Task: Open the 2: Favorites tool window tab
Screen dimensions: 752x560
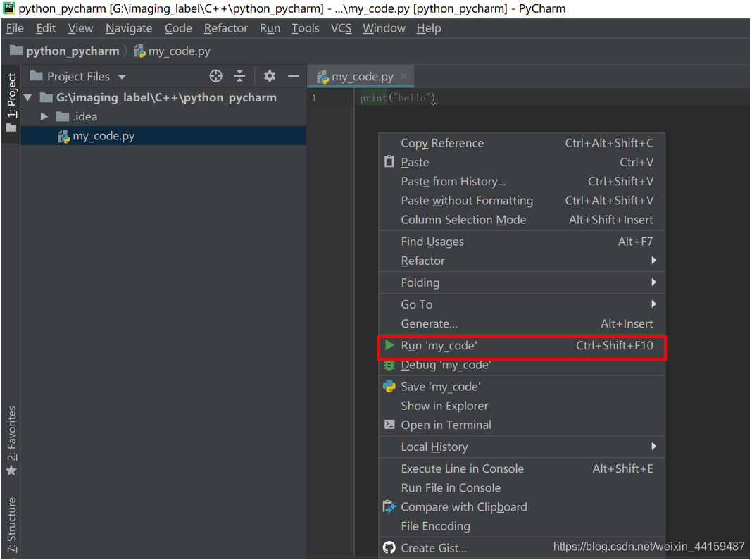Action: click(11, 440)
